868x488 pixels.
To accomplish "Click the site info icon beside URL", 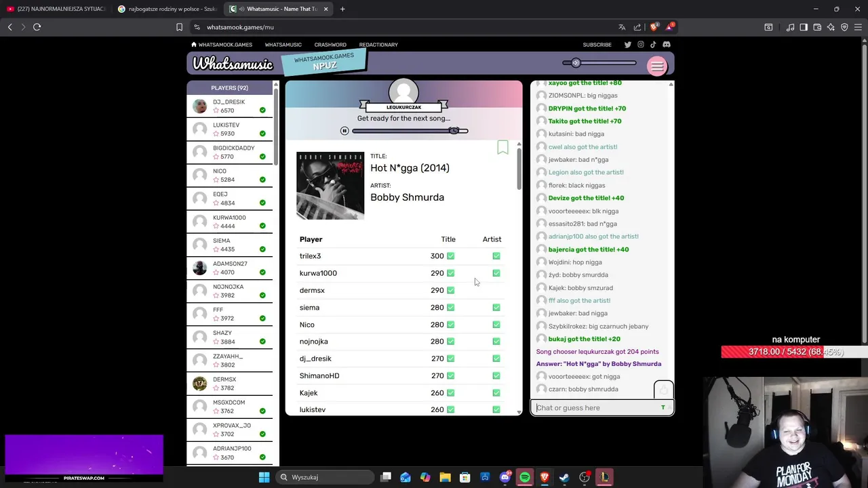I will click(197, 27).
